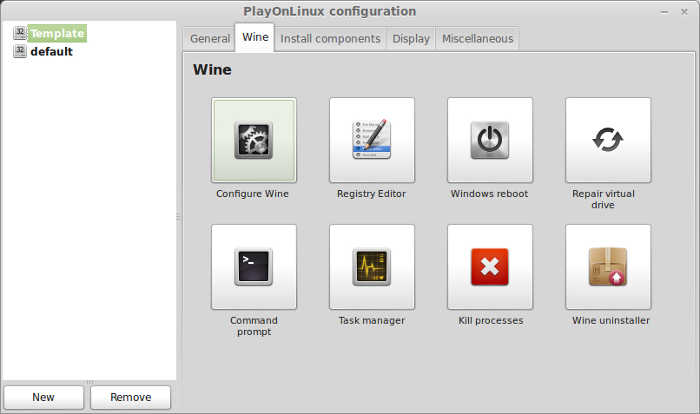Click the Registry Editor label text

[371, 194]
